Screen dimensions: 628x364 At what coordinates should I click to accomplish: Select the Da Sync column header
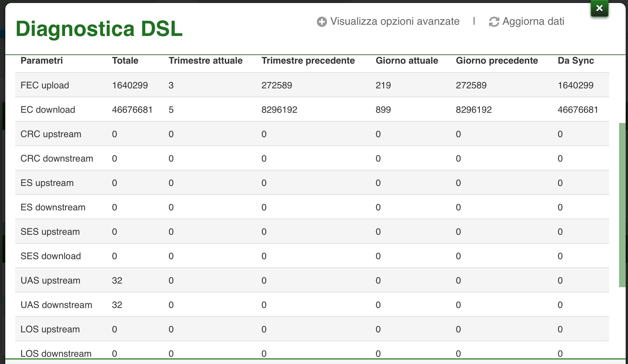576,61
